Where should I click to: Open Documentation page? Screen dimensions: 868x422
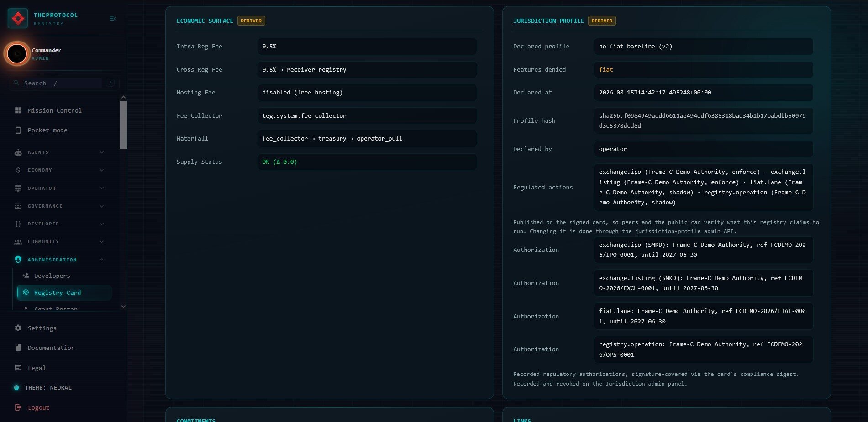(x=51, y=348)
